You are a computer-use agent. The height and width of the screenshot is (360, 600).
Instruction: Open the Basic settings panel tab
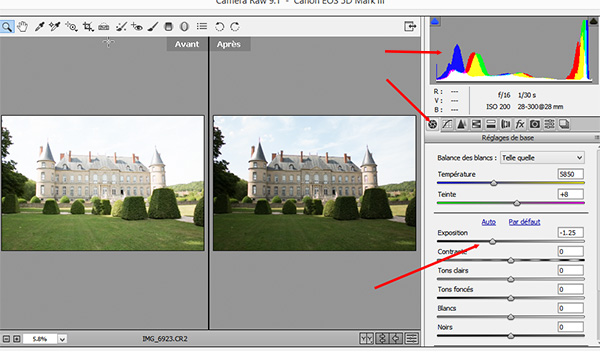click(432, 124)
